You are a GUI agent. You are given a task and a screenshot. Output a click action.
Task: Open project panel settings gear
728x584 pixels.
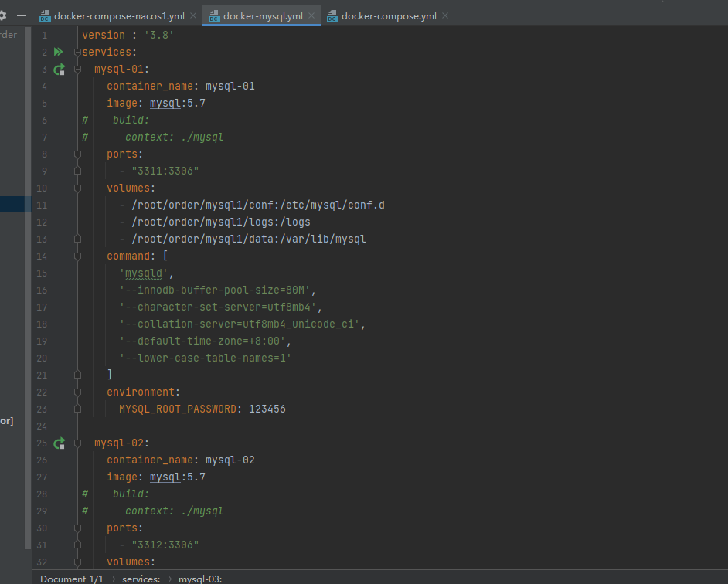[3, 15]
